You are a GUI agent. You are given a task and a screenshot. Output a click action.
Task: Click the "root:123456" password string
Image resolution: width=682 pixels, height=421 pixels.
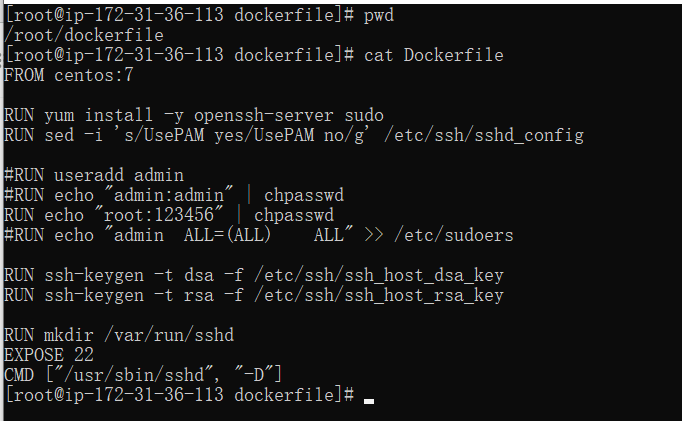(x=159, y=215)
